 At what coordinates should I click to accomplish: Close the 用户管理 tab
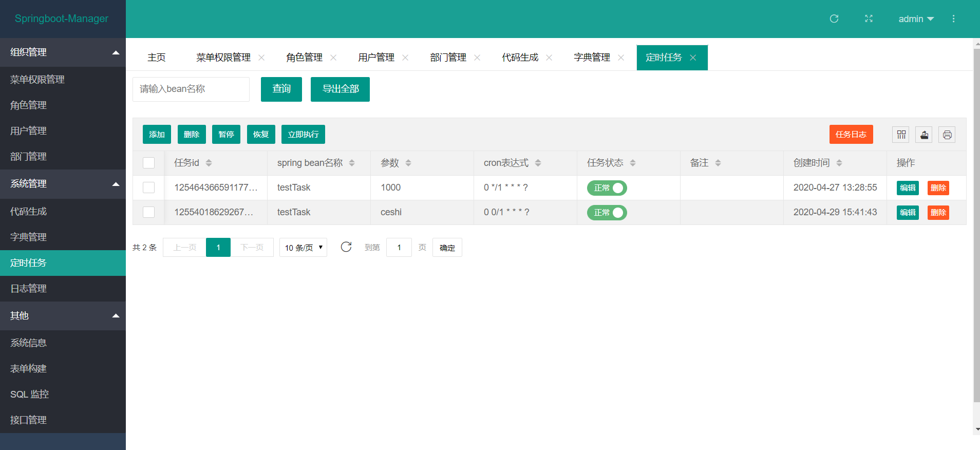point(405,58)
